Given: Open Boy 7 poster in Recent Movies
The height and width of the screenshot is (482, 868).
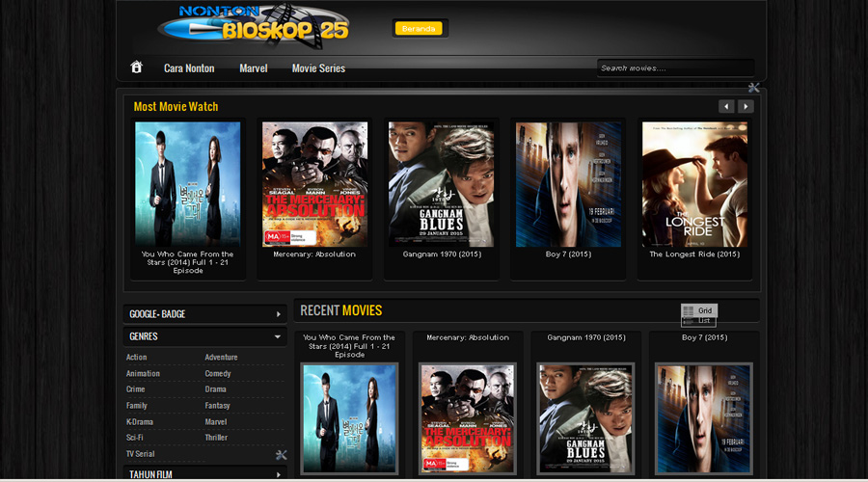Looking at the screenshot, I should click(x=704, y=418).
